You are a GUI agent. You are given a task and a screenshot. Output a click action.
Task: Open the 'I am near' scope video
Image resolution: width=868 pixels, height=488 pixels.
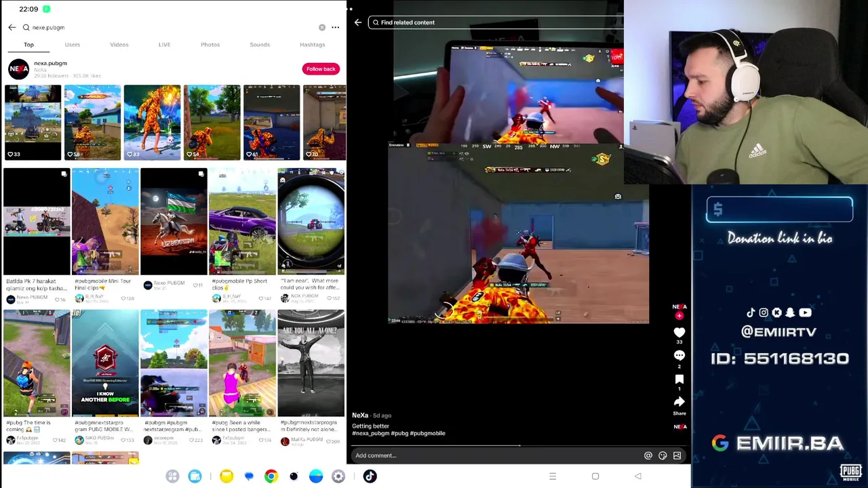[x=311, y=222]
